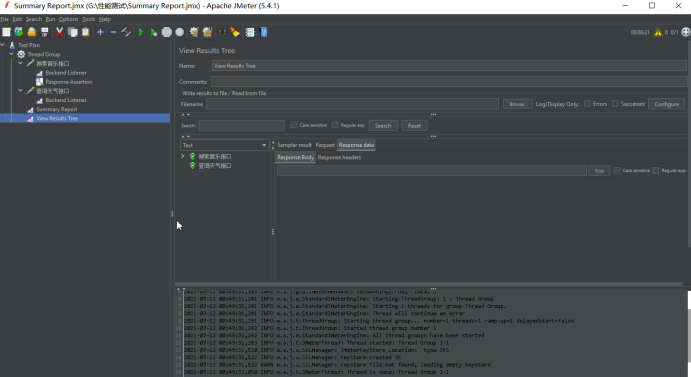The image size is (691, 377).
Task: Open Help with blue question-mark icon
Action: (x=264, y=32)
